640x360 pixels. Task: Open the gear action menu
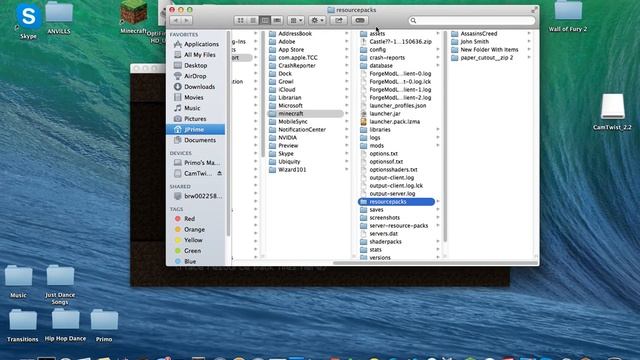pyautogui.click(x=317, y=20)
